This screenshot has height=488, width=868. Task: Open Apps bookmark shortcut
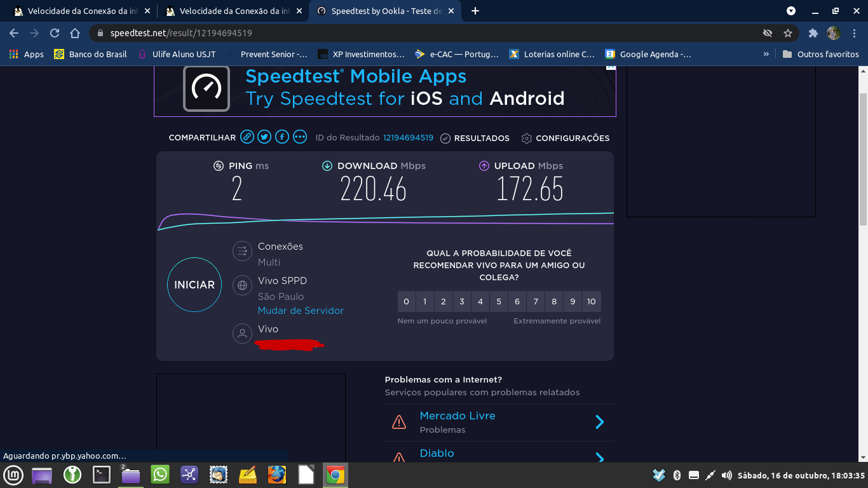tap(27, 54)
